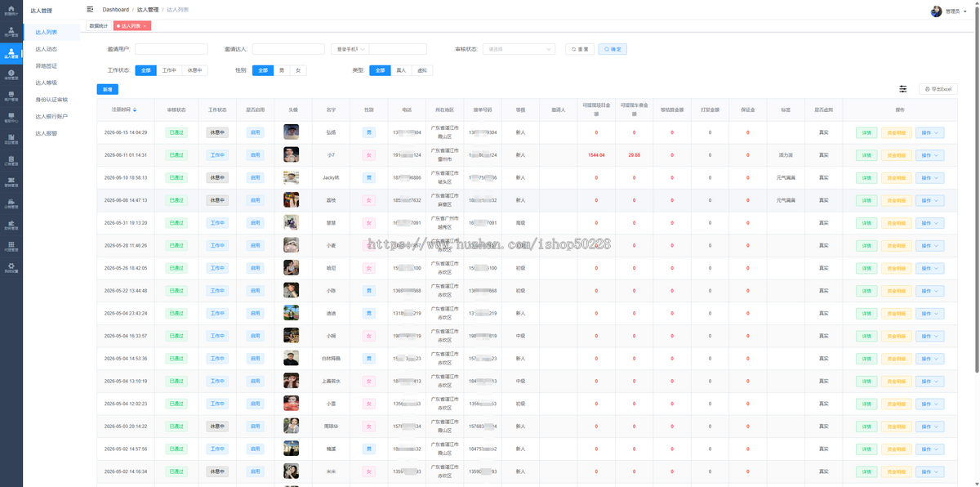Focus the 邀请用户 input field
The width and height of the screenshot is (980, 487).
click(x=171, y=49)
